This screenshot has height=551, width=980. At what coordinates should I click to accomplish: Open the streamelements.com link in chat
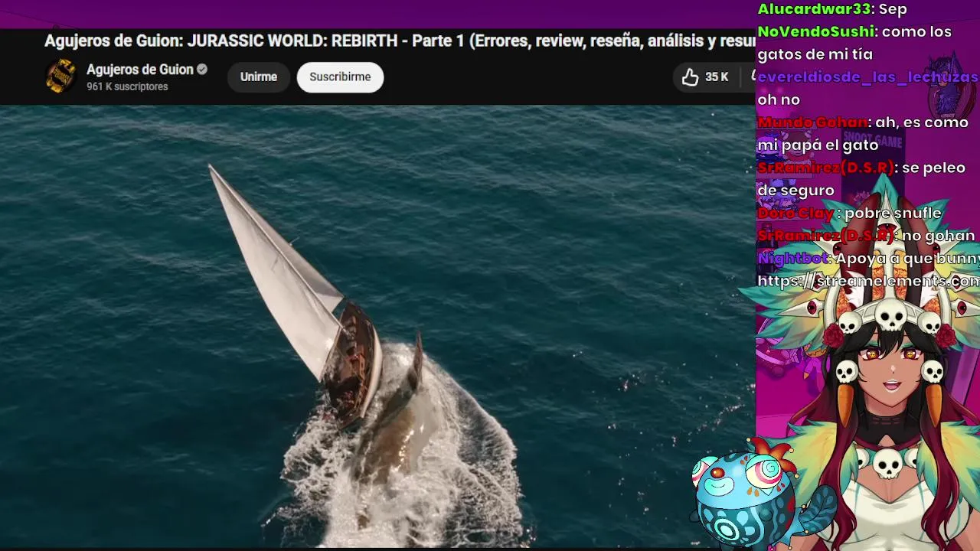(868, 281)
